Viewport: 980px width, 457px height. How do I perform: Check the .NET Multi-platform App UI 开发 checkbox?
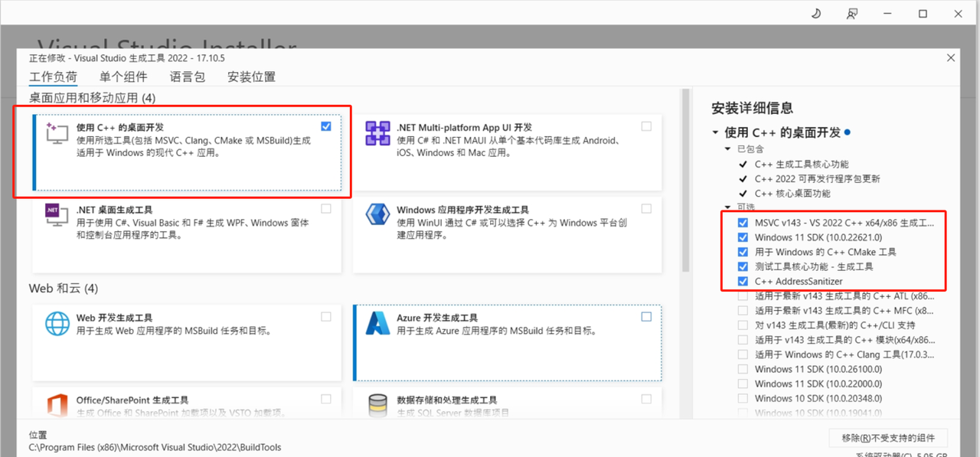(647, 126)
